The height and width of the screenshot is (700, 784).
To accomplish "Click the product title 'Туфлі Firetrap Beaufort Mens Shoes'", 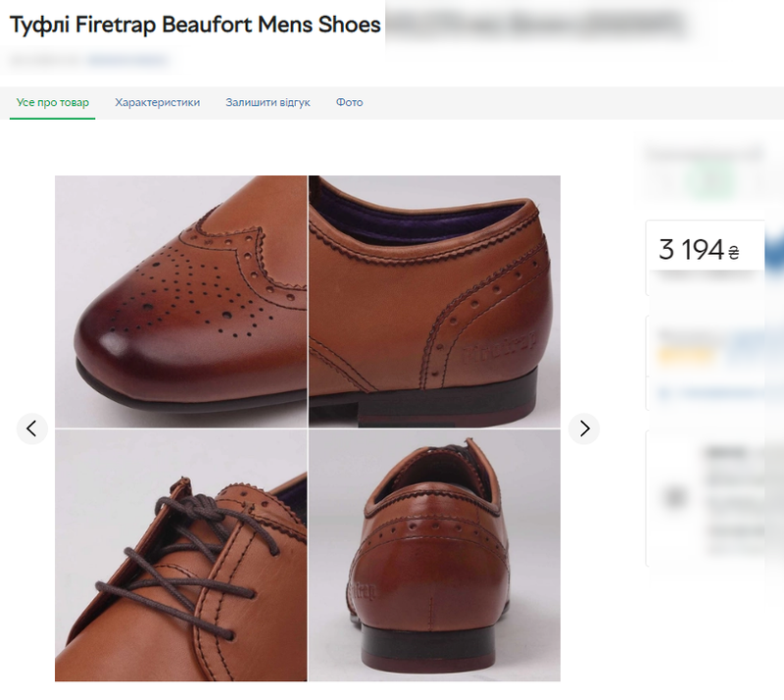I will [x=195, y=25].
